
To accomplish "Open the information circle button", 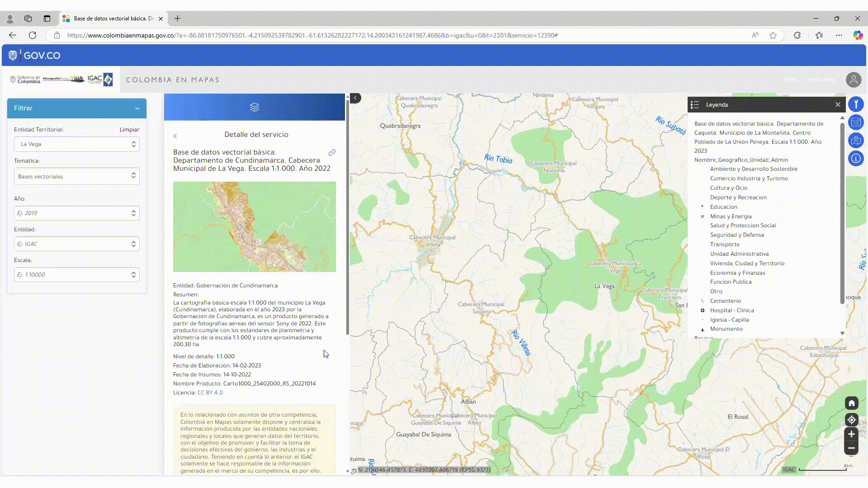I will (x=856, y=159).
